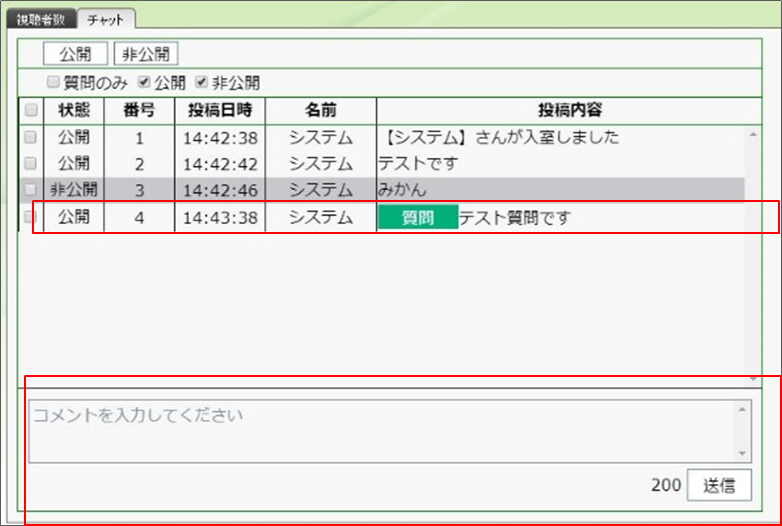Image resolution: width=782 pixels, height=526 pixels.
Task: Enable the 質問のみ filter checkbox
Action: [x=53, y=82]
